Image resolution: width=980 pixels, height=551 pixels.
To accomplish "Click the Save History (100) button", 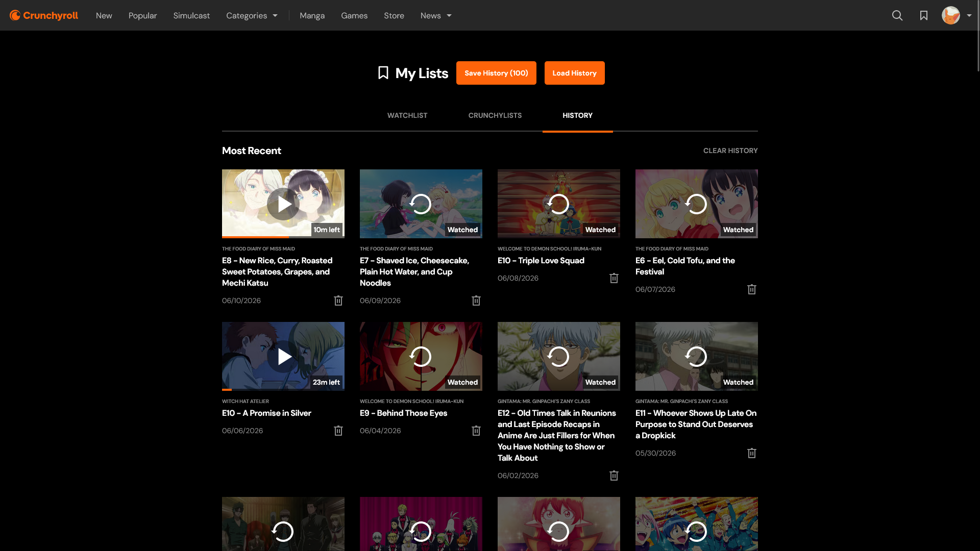I will tap(496, 73).
